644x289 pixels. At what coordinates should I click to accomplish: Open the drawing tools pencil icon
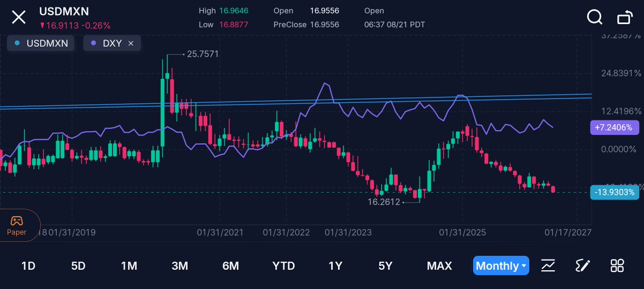583,265
